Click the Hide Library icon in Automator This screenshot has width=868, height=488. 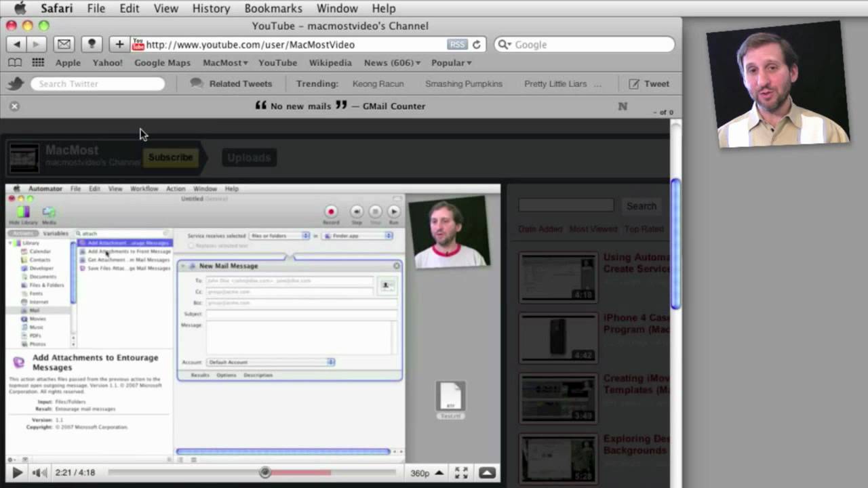23,213
